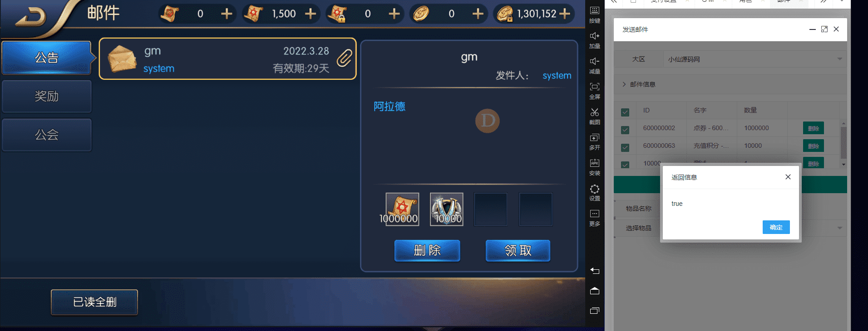The height and width of the screenshot is (331, 868).
Task: Open the 选择物品 dropdown arrow
Action: point(839,228)
